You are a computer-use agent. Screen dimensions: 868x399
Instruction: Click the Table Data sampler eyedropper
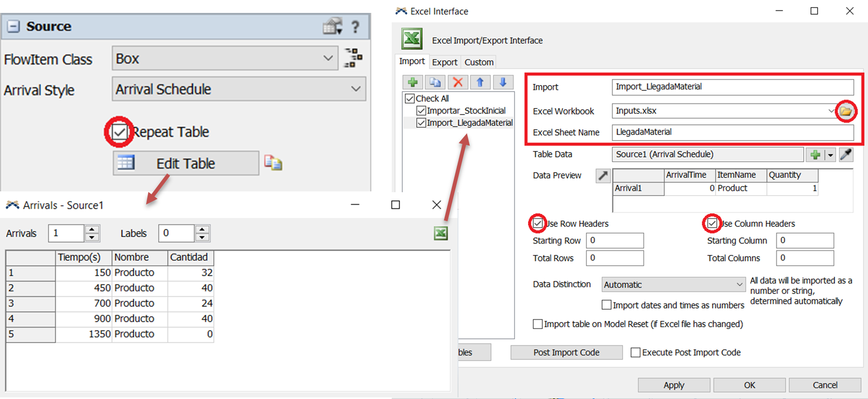tap(845, 155)
